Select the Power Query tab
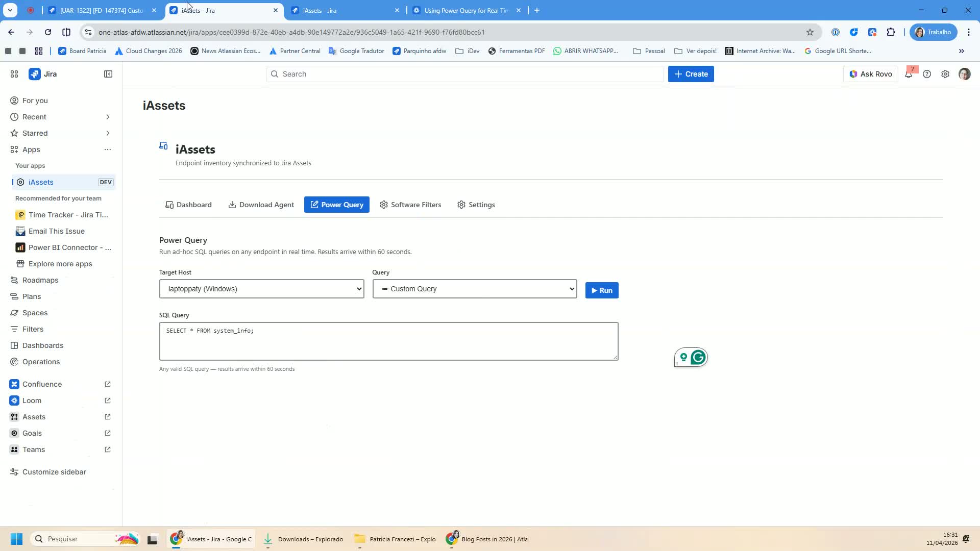This screenshot has height=551, width=980. point(337,205)
